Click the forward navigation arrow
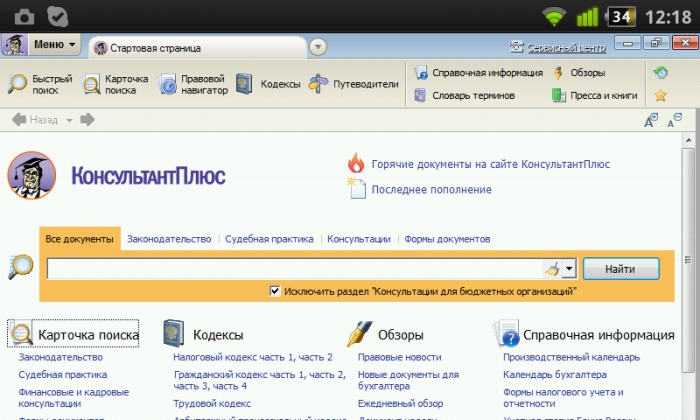This screenshot has width=700, height=420. tap(87, 120)
